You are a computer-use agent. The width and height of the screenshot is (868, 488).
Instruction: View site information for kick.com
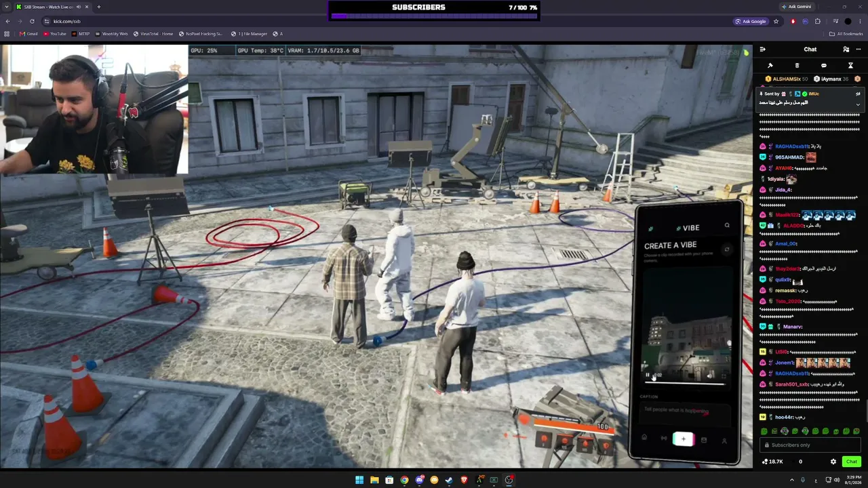pos(46,21)
